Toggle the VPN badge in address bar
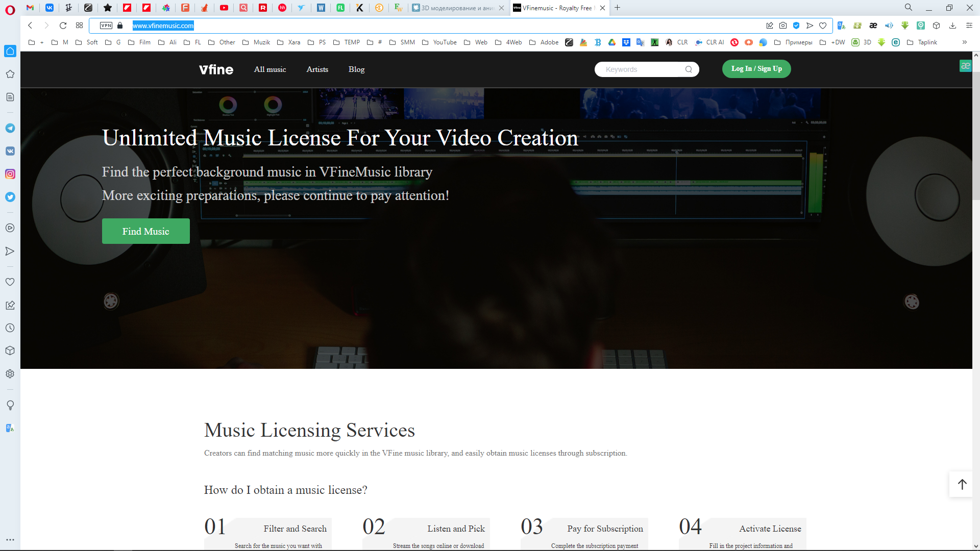Screen dimensions: 980x551 [106, 26]
